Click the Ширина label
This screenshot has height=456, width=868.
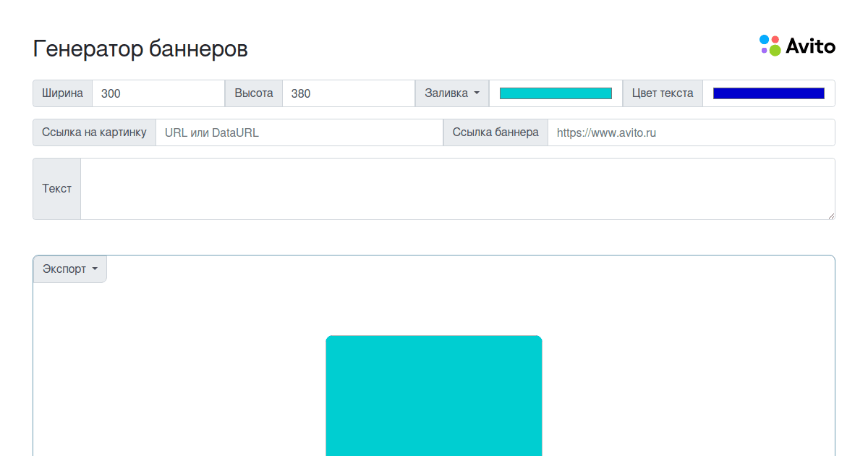pyautogui.click(x=62, y=93)
